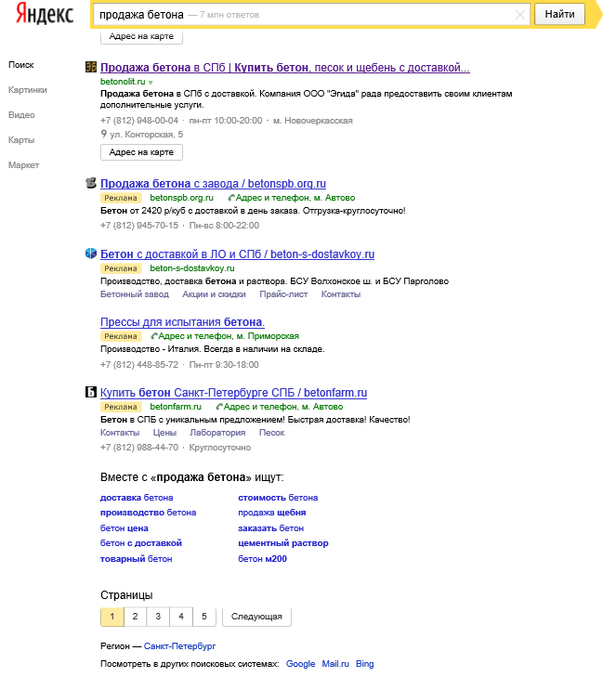
Task: Search related query 'продажа щебня'
Action: (271, 513)
